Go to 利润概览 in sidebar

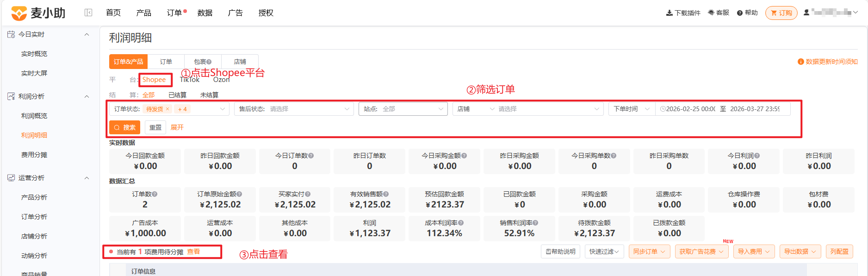pyautogui.click(x=34, y=116)
